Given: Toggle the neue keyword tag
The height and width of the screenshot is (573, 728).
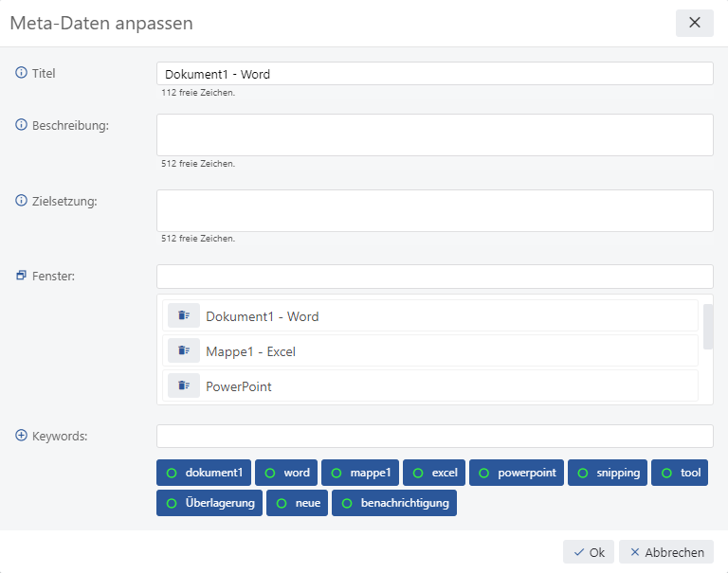Looking at the screenshot, I should [297, 503].
